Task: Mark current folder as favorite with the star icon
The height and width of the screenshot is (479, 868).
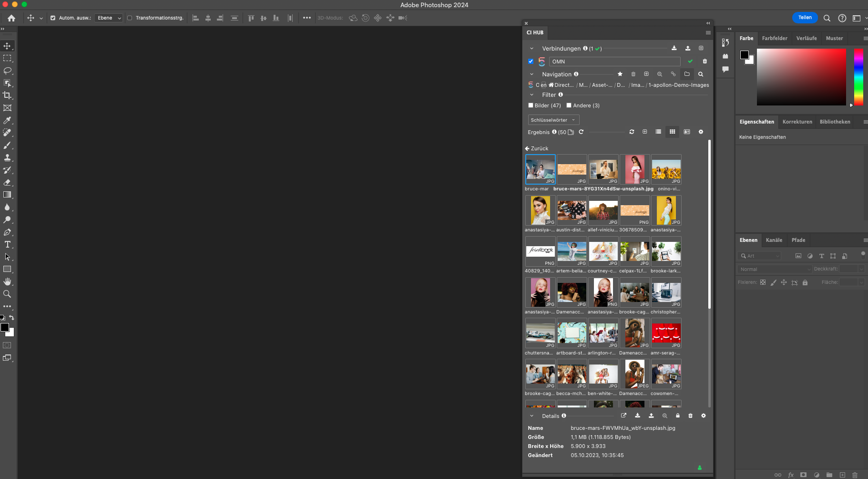Action: pyautogui.click(x=620, y=74)
